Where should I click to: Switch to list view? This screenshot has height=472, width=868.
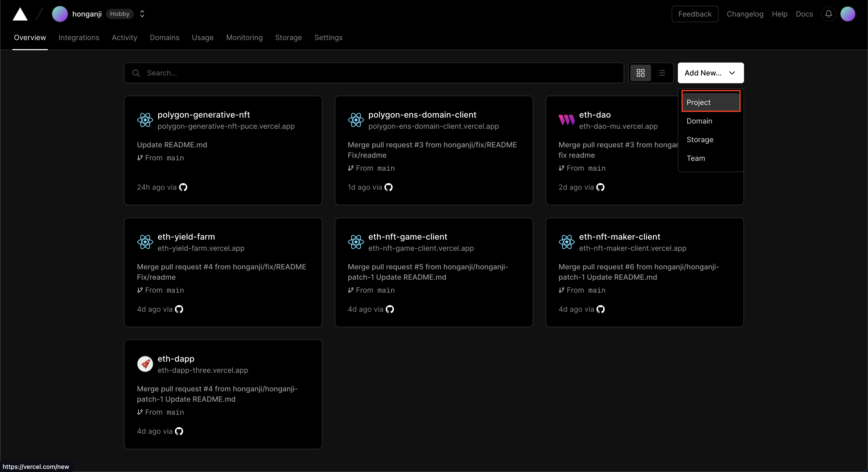click(x=661, y=73)
